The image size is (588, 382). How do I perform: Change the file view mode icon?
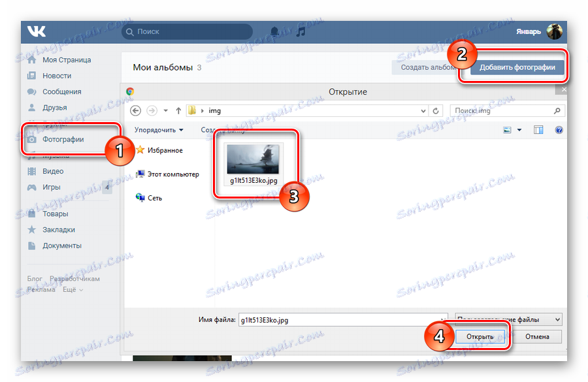point(507,130)
